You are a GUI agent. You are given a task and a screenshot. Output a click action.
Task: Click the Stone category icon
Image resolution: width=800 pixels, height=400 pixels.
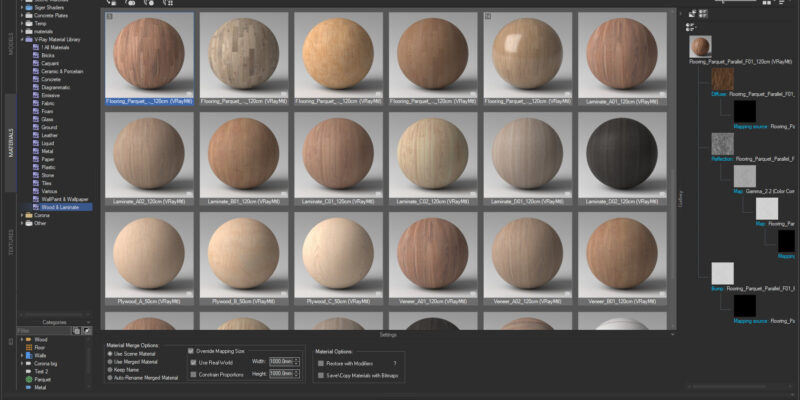(x=36, y=175)
